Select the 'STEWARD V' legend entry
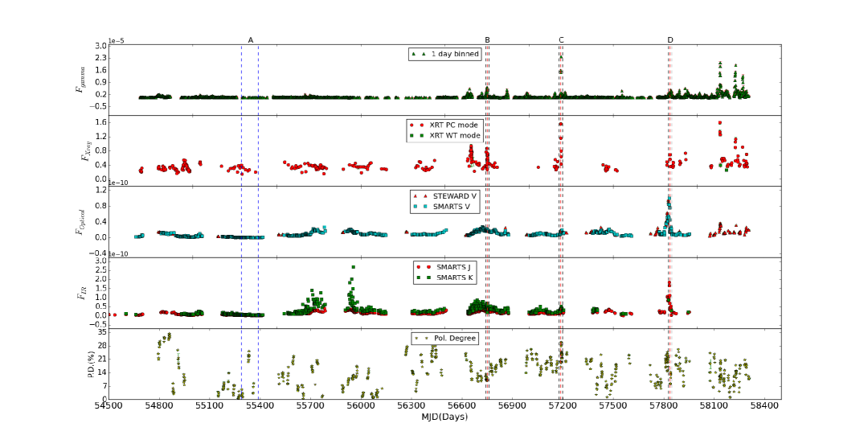This screenshot has width=868, height=444. [x=444, y=196]
